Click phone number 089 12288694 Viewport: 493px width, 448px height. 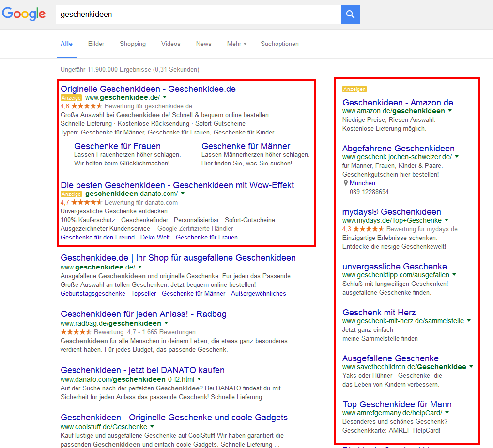coord(369,192)
